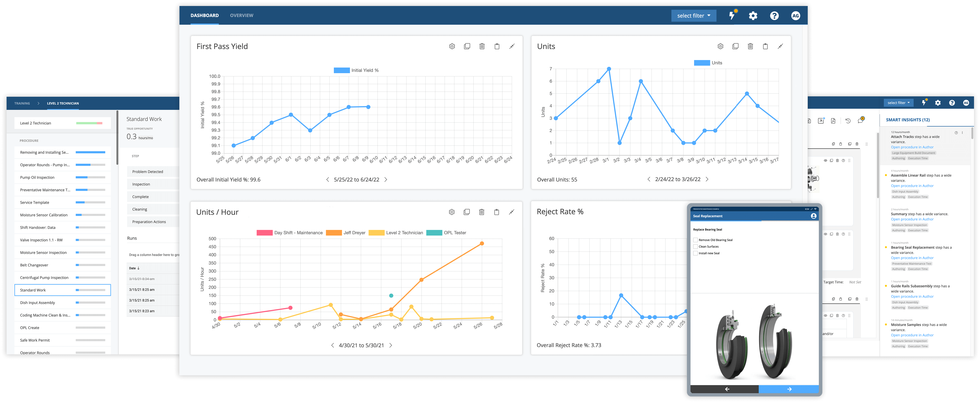This screenshot has width=980, height=403.
Task: Check Install new Seal checkbox
Action: point(695,253)
